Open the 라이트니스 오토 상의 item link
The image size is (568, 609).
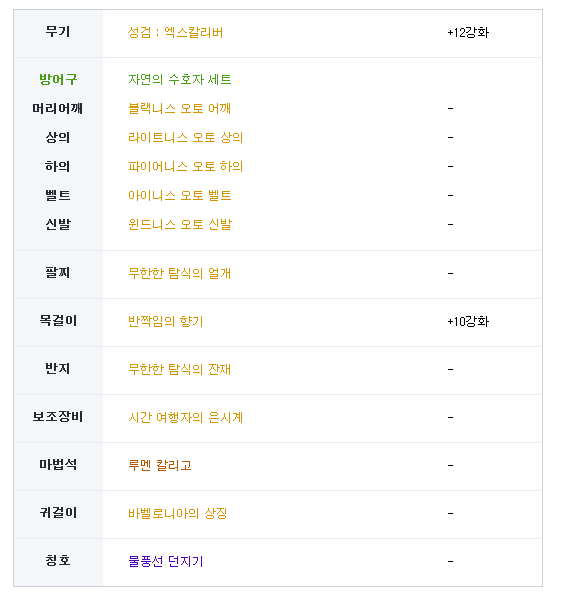[x=185, y=137]
